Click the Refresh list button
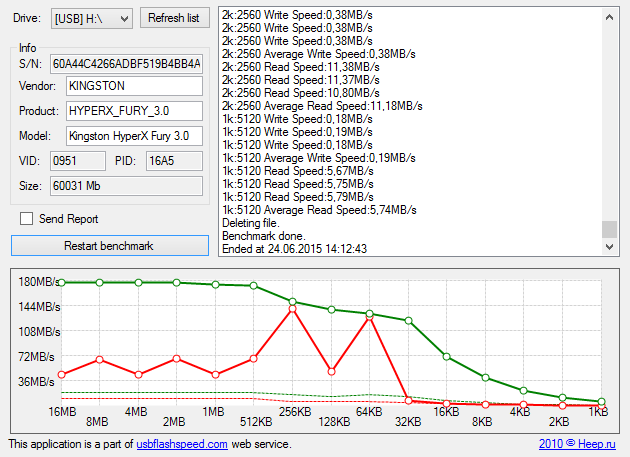 [x=175, y=18]
